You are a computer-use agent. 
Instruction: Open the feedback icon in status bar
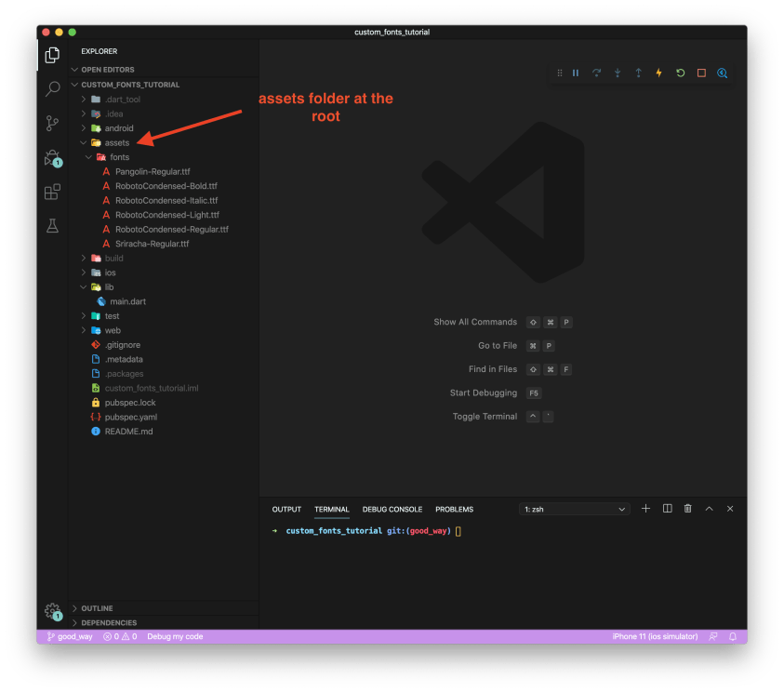713,636
